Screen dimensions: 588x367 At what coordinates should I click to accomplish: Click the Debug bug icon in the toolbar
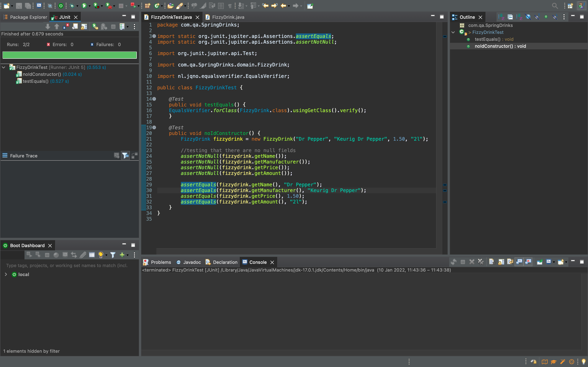tap(72, 6)
